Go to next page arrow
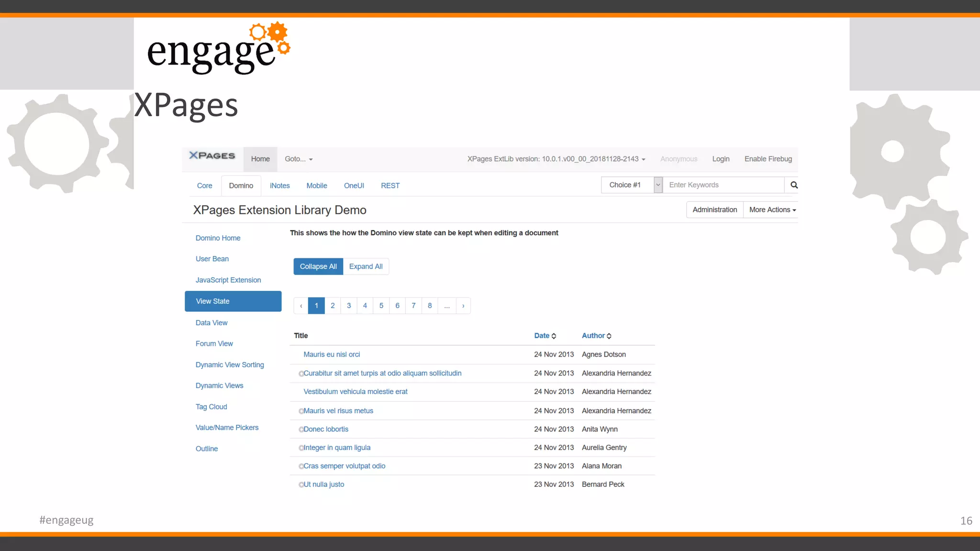Screen dimensions: 980x551 click(x=463, y=306)
